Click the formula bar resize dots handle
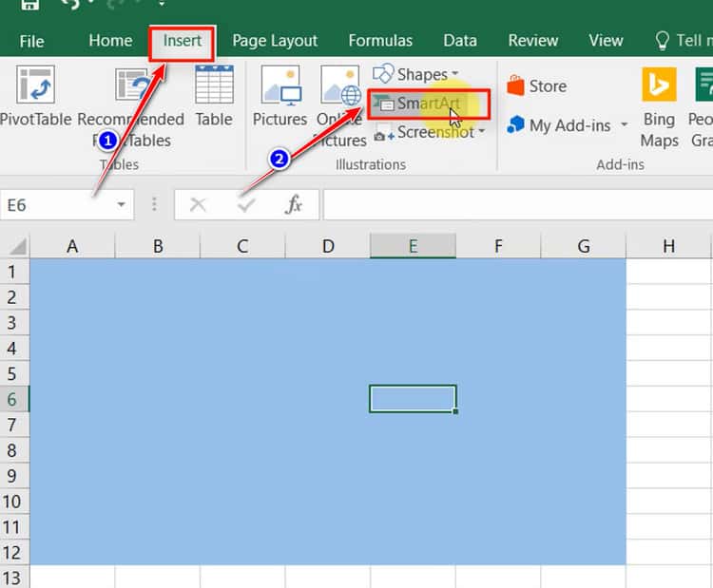The width and height of the screenshot is (713, 588). 154,204
